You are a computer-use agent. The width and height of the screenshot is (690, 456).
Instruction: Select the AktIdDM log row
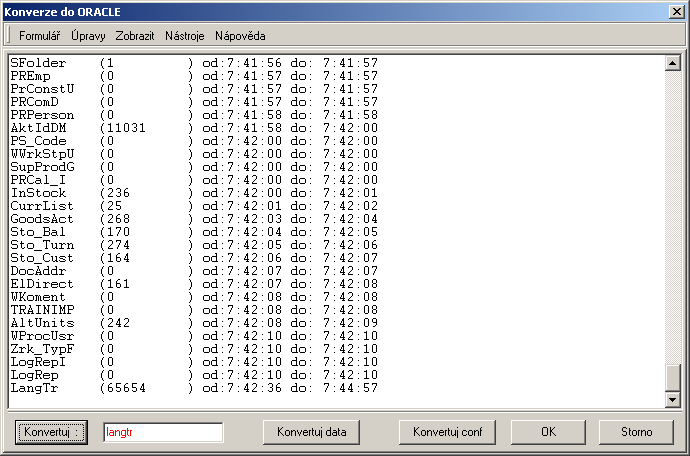194,128
